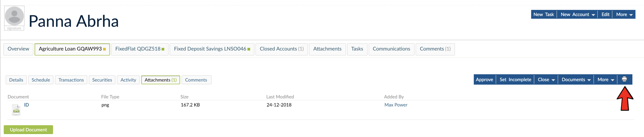
Task: Click the ID document file icon
Action: (16, 110)
